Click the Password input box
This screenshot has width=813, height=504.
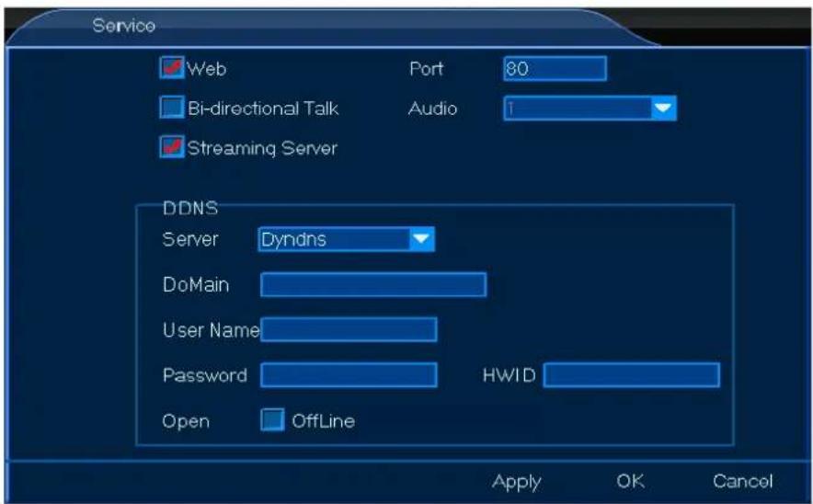[x=349, y=374]
